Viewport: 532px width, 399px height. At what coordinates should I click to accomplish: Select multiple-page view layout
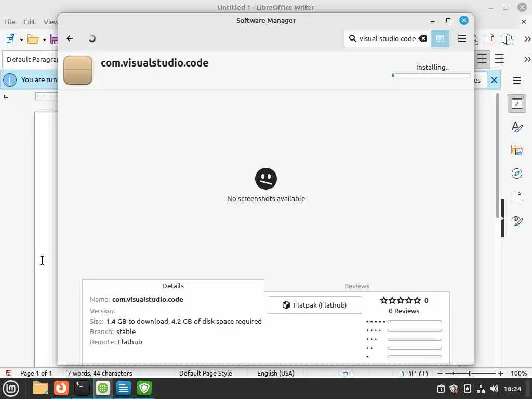click(x=411, y=374)
